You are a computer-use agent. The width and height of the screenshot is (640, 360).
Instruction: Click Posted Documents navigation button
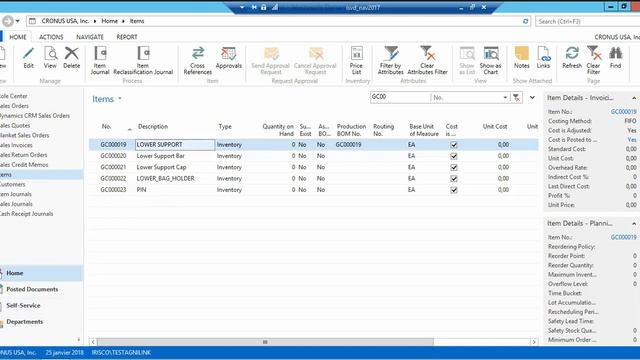click(x=41, y=289)
